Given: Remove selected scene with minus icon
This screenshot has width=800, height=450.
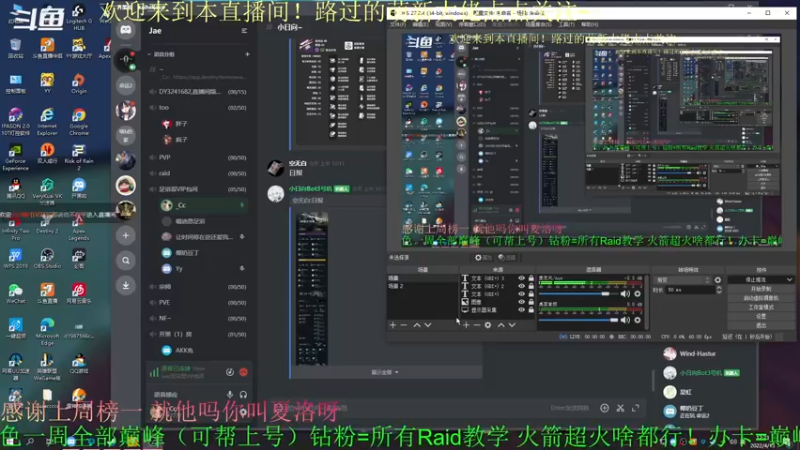Looking at the screenshot, I should click(x=404, y=325).
